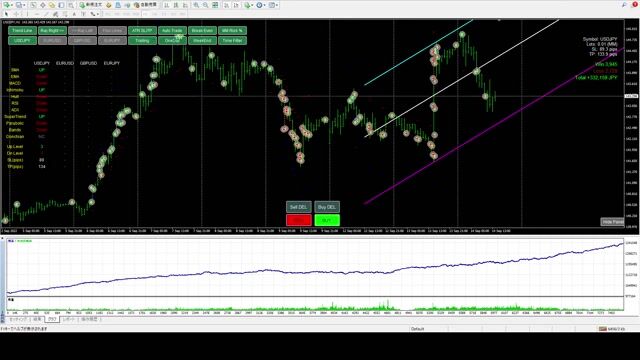Toggle the Auto Trade button
The width and height of the screenshot is (640, 360).
(172, 31)
